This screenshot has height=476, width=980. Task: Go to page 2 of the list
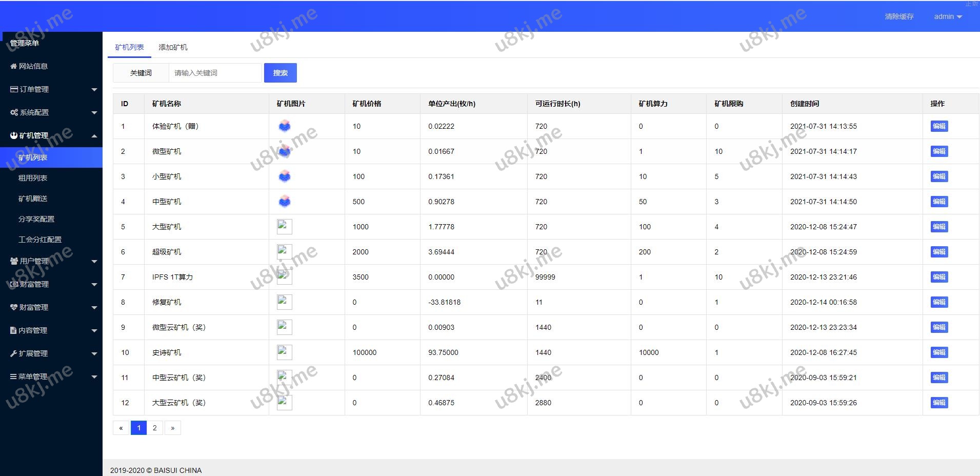click(x=155, y=428)
